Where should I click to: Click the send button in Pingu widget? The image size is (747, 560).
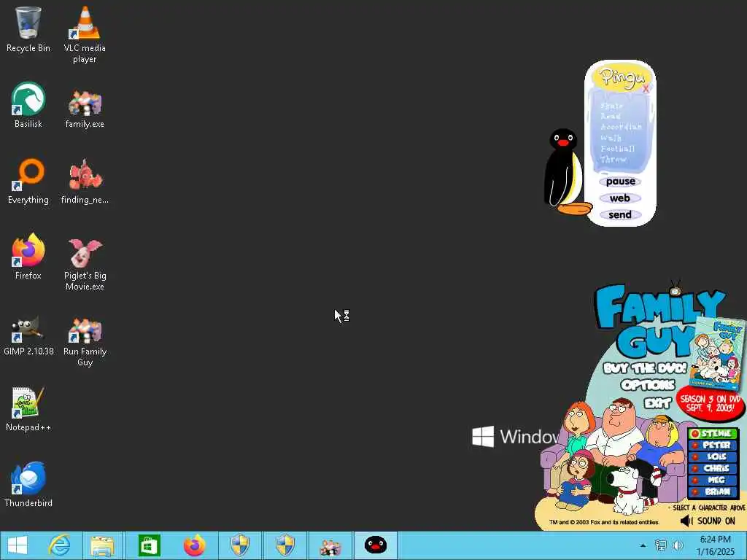click(620, 215)
